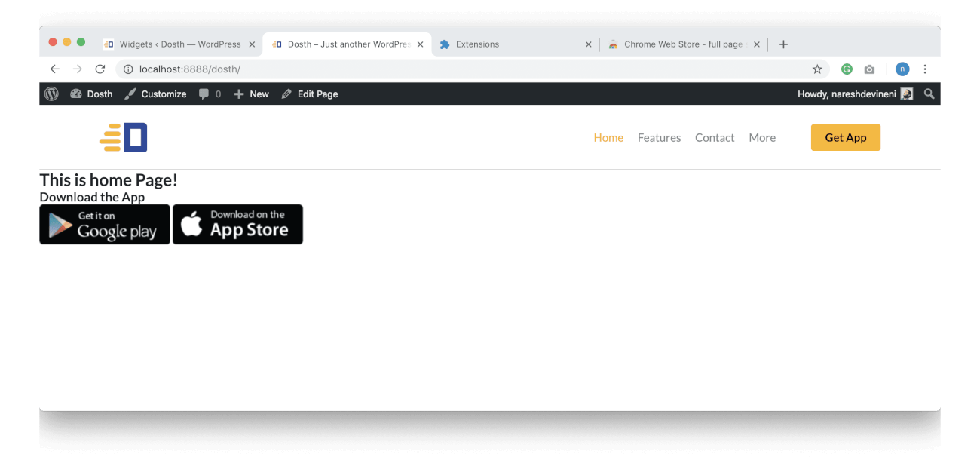Open the More navigation dropdown
This screenshot has width=980, height=463.
coord(762,137)
